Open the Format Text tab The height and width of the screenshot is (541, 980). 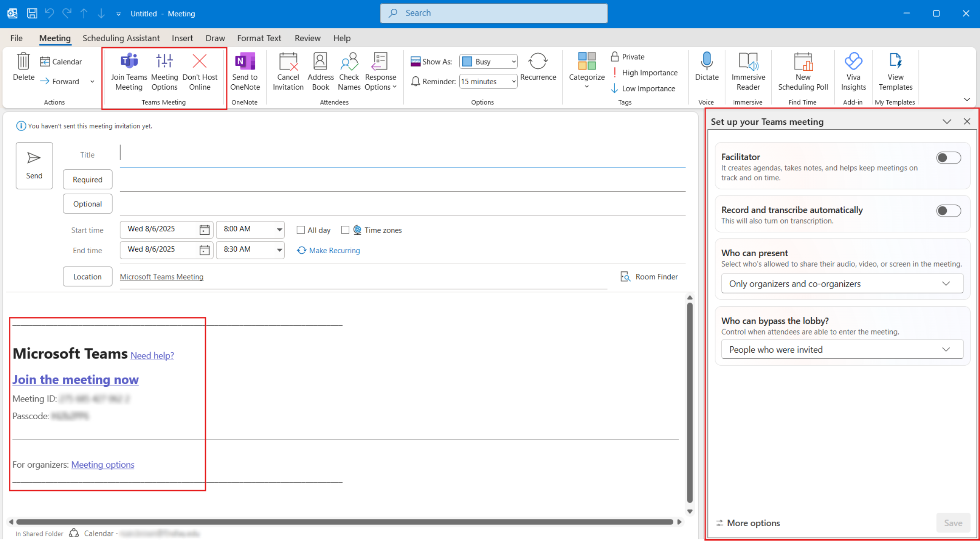pyautogui.click(x=259, y=38)
